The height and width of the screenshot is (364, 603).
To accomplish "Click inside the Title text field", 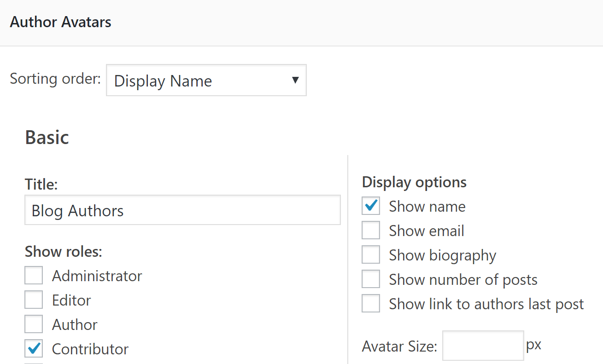I will (182, 210).
